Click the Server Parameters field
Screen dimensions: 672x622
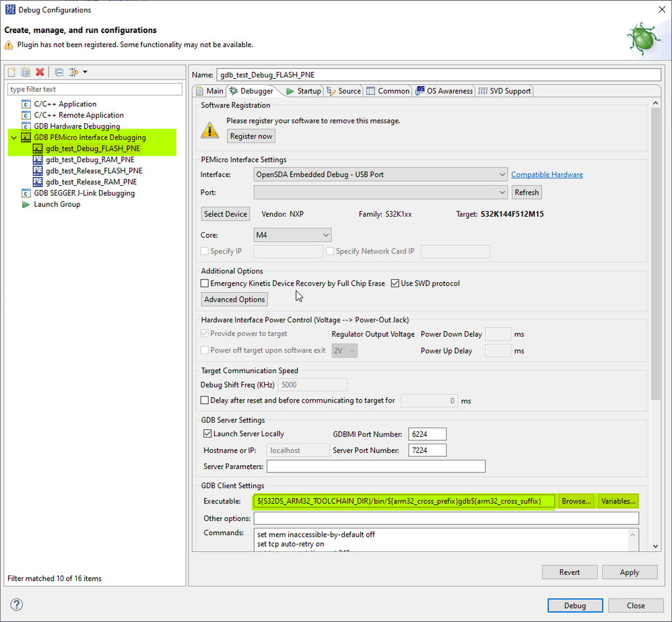376,466
